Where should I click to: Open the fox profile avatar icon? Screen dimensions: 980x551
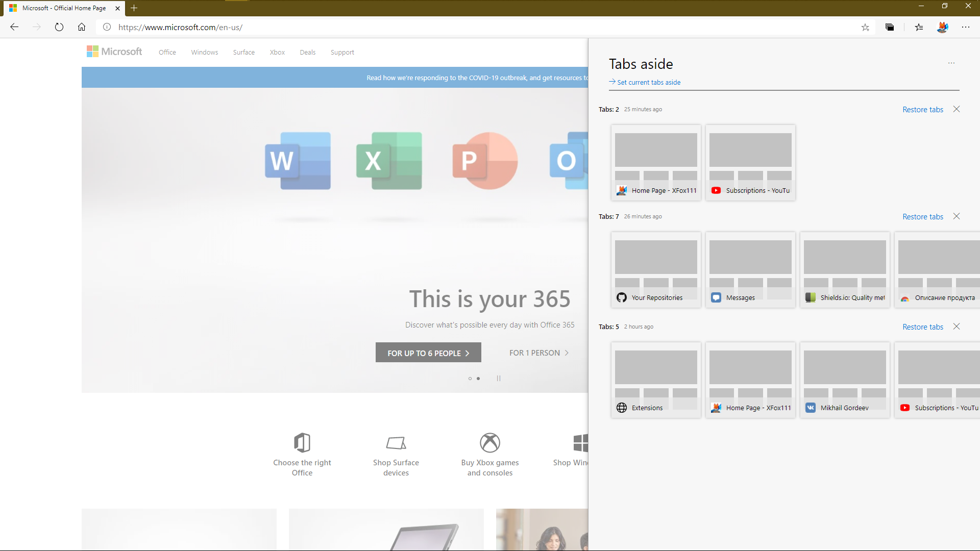[943, 28]
